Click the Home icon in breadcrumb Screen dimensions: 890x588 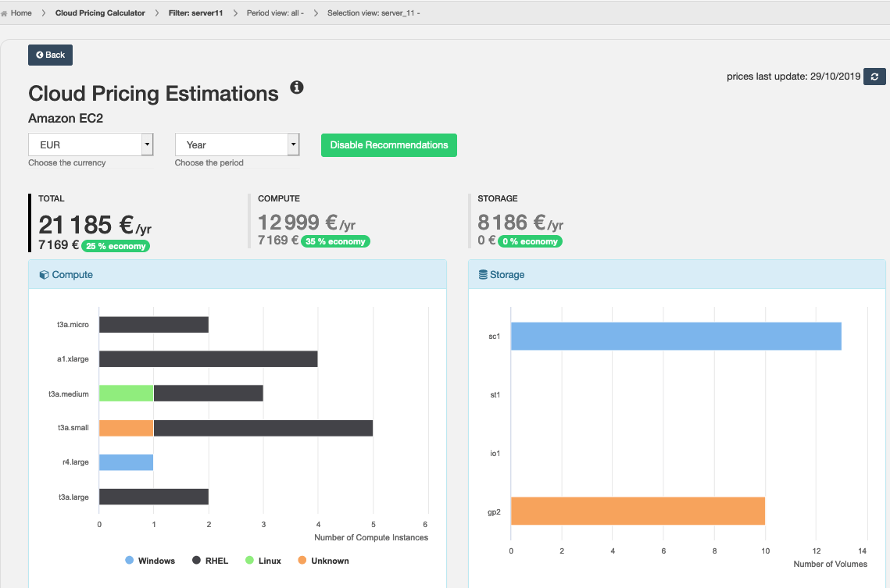click(x=4, y=13)
